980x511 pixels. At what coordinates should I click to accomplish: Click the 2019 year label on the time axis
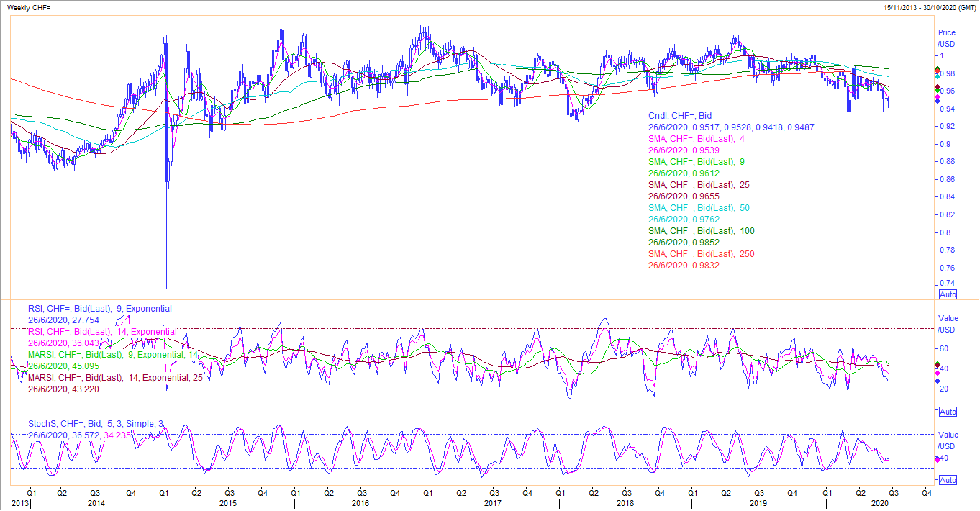[x=758, y=505]
